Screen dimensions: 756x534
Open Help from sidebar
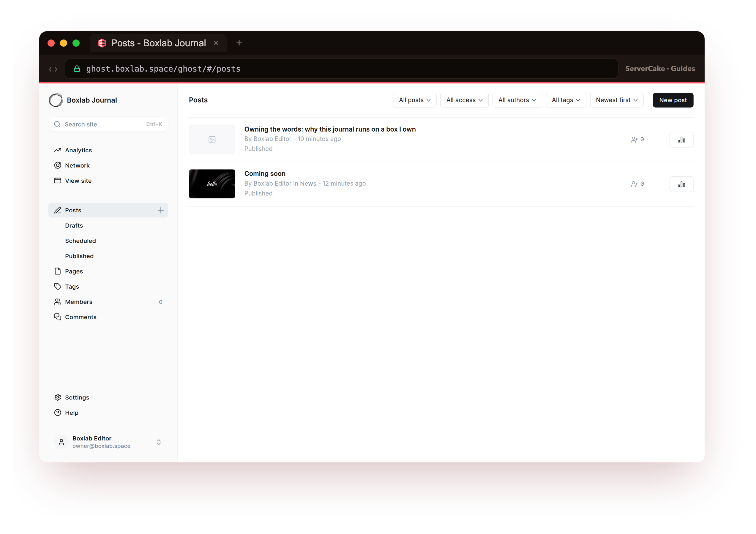click(x=108, y=413)
